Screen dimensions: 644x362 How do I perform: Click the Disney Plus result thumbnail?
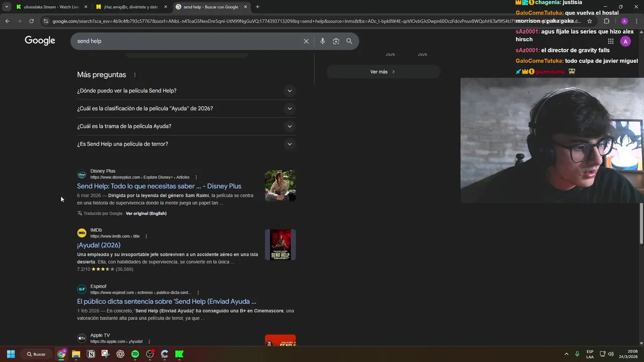click(x=280, y=186)
